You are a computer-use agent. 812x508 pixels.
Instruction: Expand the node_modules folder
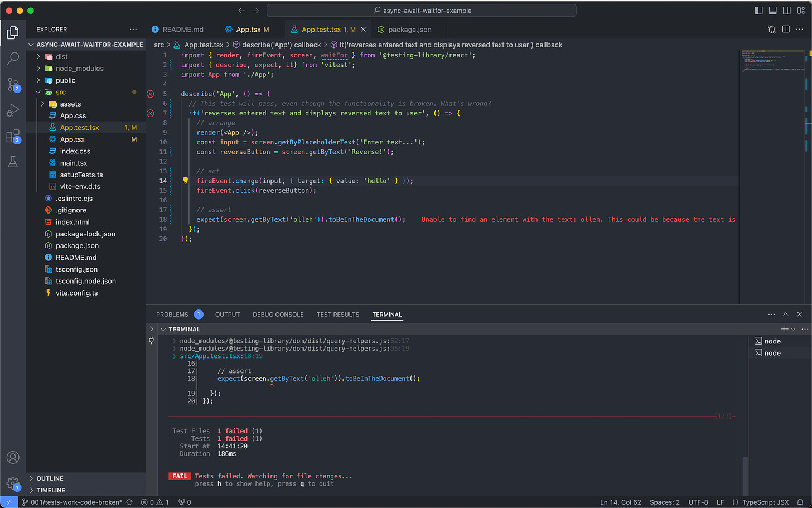38,69
